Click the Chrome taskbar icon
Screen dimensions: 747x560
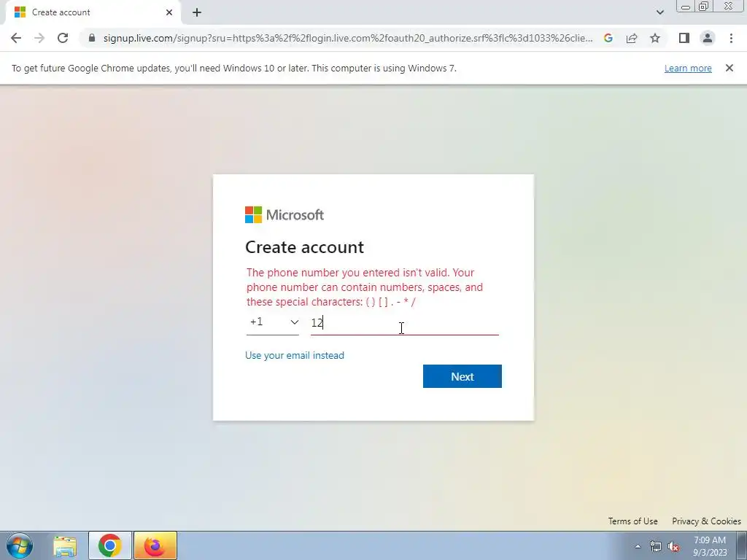[110, 545]
